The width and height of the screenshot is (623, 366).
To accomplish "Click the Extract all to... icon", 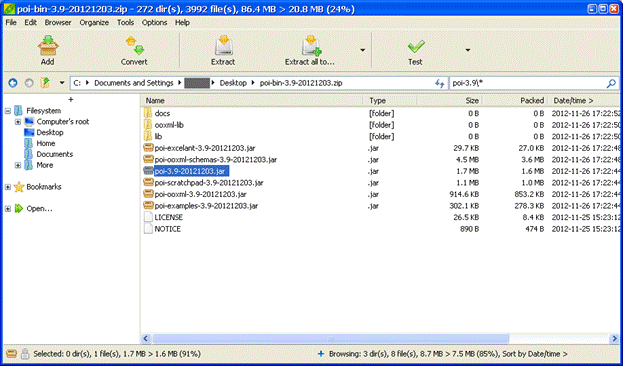I will click(311, 45).
